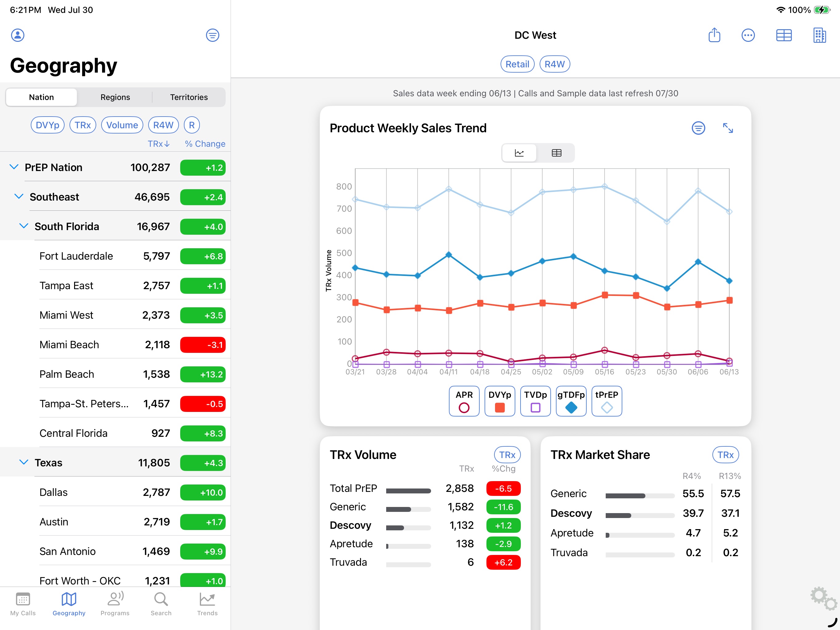Check the battery status indicator
The image size is (840, 630).
click(822, 10)
